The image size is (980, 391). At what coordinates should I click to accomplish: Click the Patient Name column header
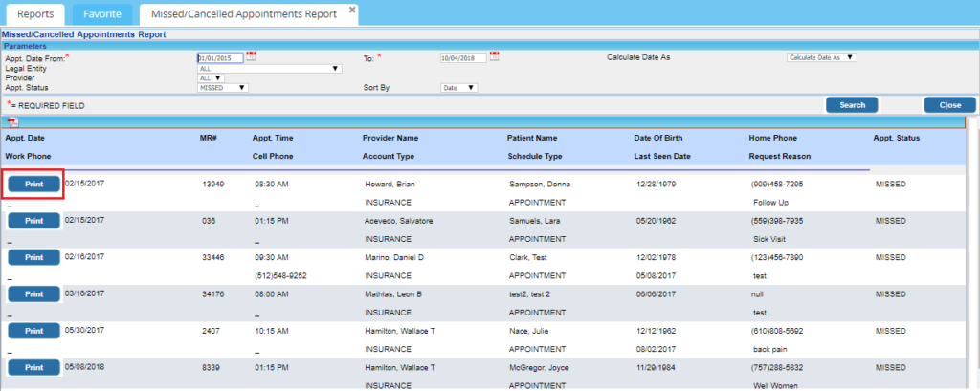532,138
